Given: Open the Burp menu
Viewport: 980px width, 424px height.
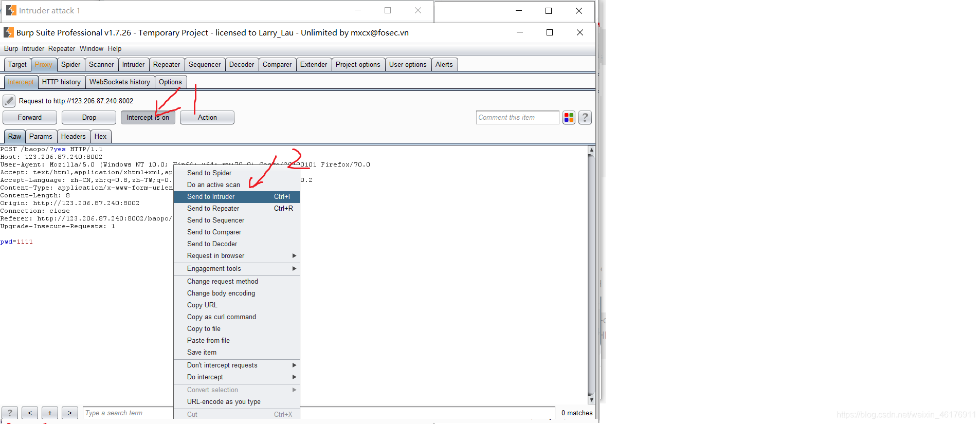Looking at the screenshot, I should pyautogui.click(x=11, y=48).
